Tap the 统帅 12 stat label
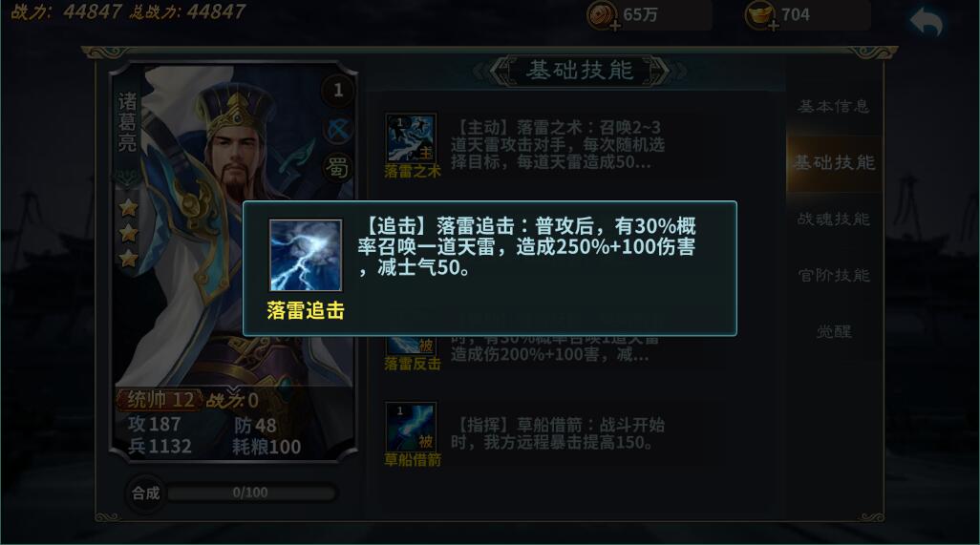 (160, 400)
